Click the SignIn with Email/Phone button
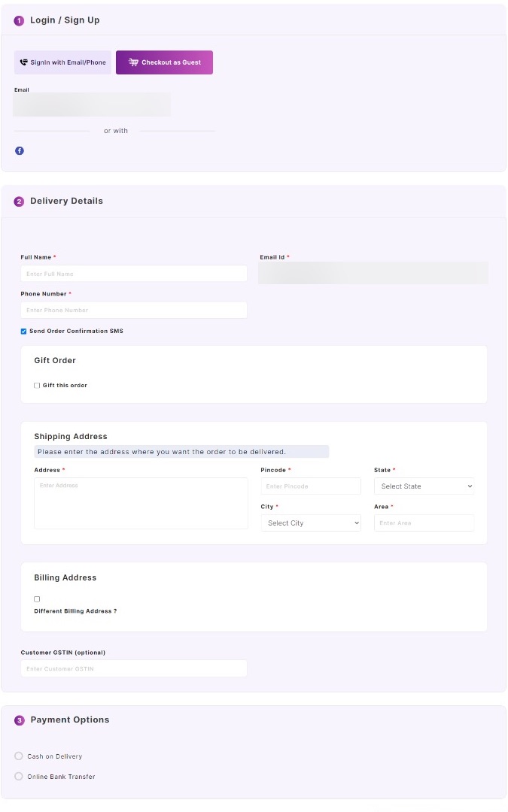The width and height of the screenshot is (508, 812). (62, 62)
